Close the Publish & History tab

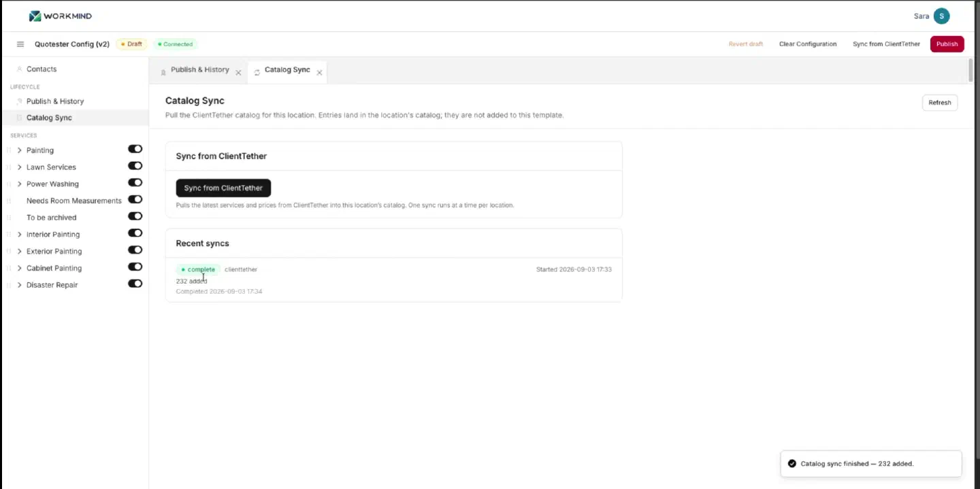(x=238, y=73)
